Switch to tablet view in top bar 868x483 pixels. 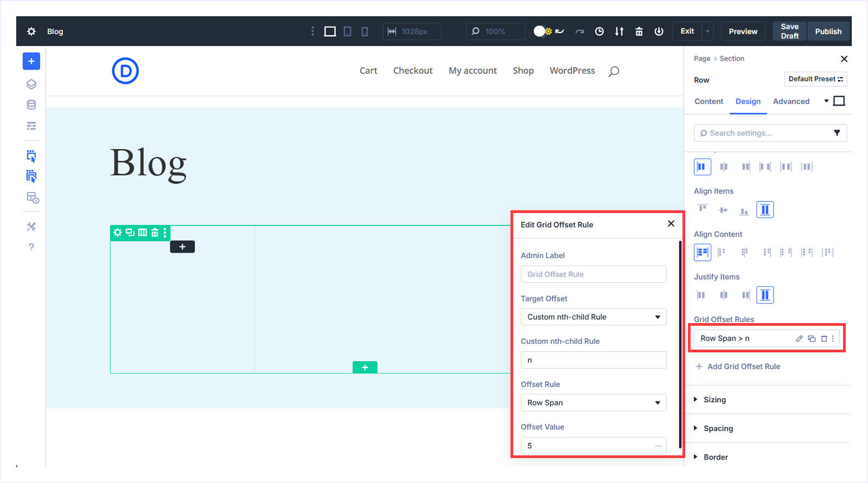click(347, 31)
